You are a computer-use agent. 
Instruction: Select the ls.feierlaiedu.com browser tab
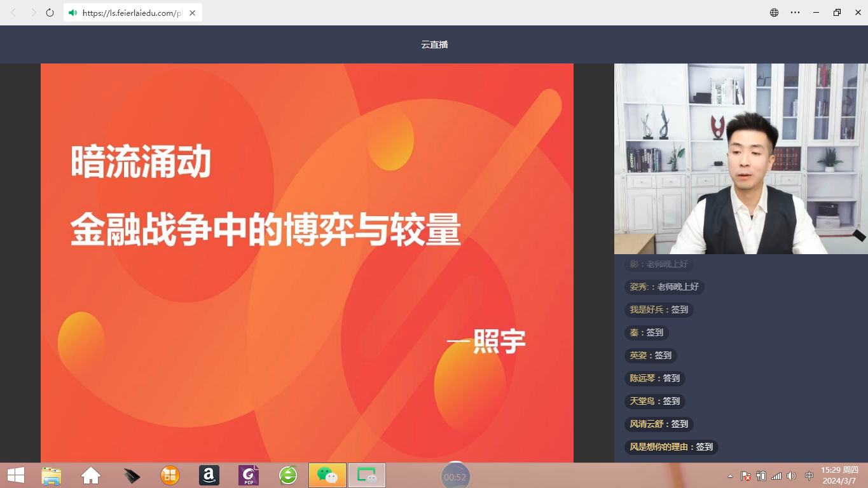(133, 13)
